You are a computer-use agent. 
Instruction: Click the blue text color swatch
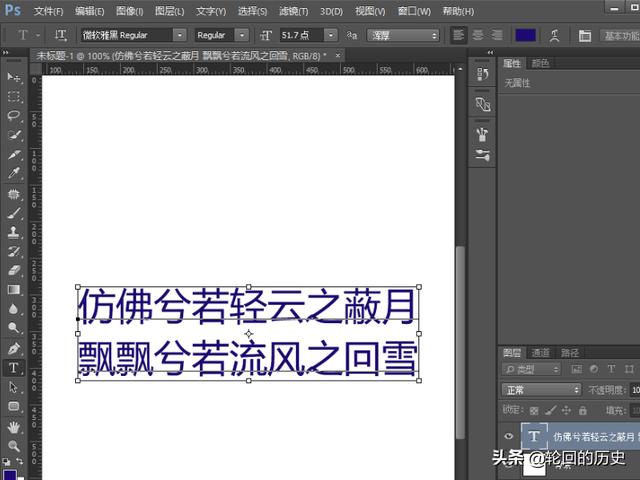(526, 35)
